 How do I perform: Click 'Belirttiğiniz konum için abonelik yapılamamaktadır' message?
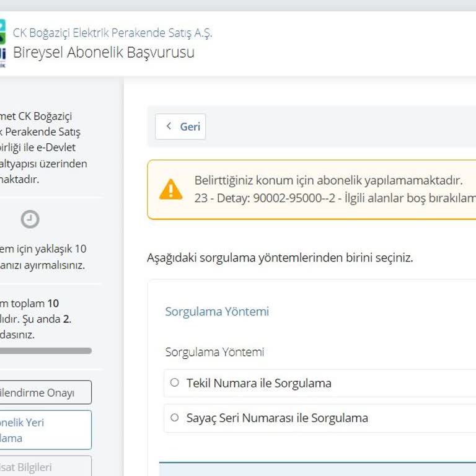(x=328, y=180)
